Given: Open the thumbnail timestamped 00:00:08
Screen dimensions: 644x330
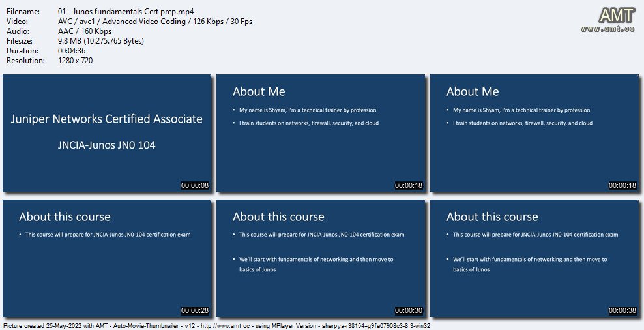Looking at the screenshot, I should tap(107, 133).
